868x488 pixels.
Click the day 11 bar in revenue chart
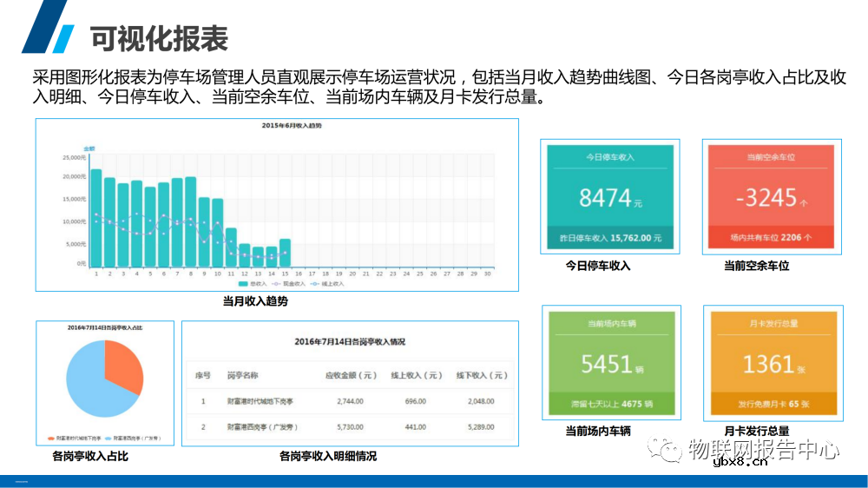tap(231, 247)
